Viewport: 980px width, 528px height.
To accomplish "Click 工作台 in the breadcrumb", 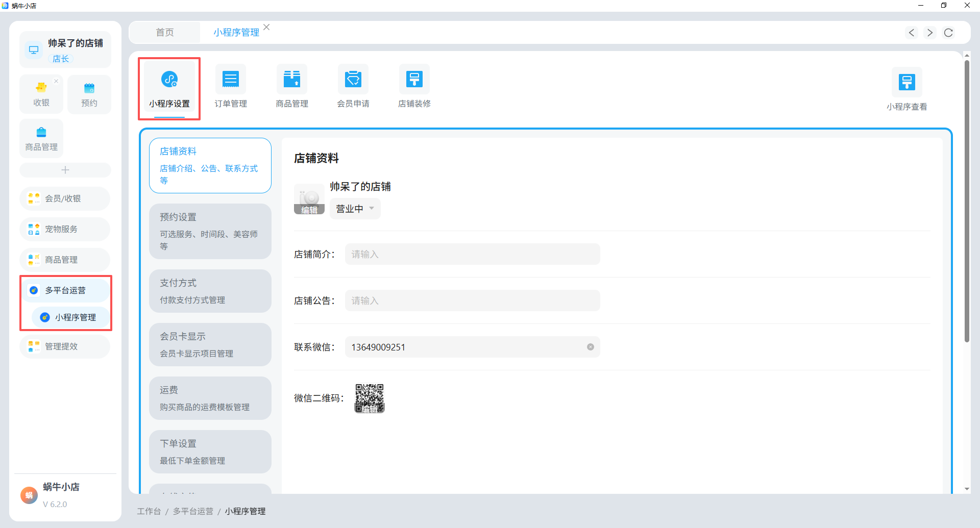I will pyautogui.click(x=149, y=511).
